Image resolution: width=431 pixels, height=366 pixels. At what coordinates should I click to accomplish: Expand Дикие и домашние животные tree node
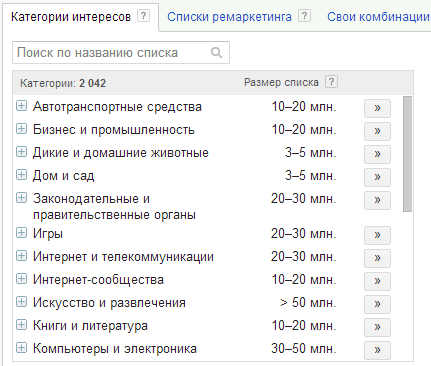coord(21,152)
